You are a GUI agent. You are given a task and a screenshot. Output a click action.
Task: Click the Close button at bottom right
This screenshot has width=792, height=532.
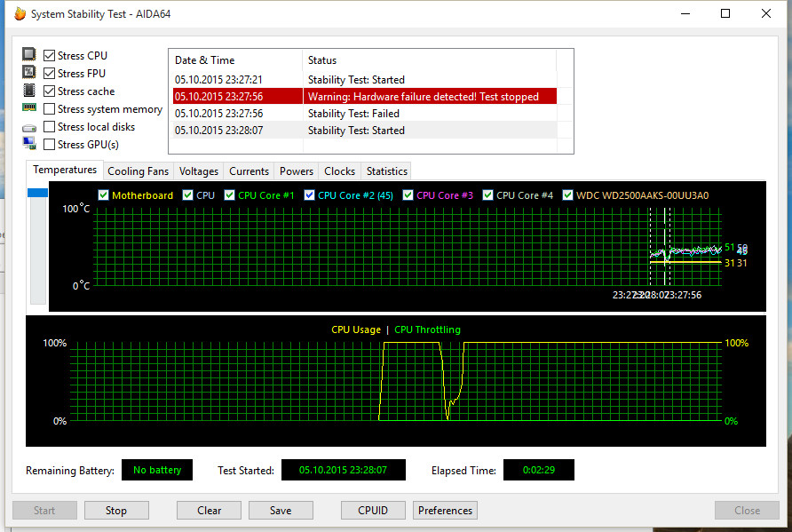[747, 511]
